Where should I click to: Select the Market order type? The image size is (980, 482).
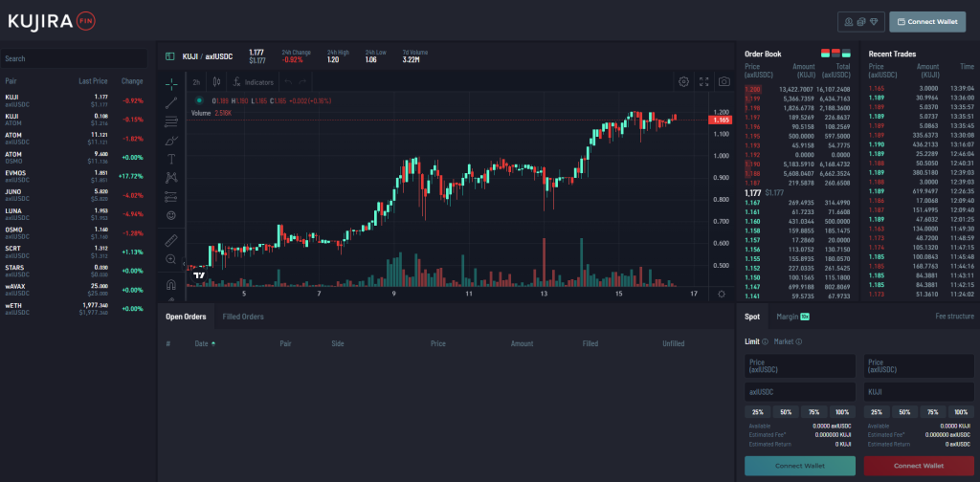(x=784, y=341)
